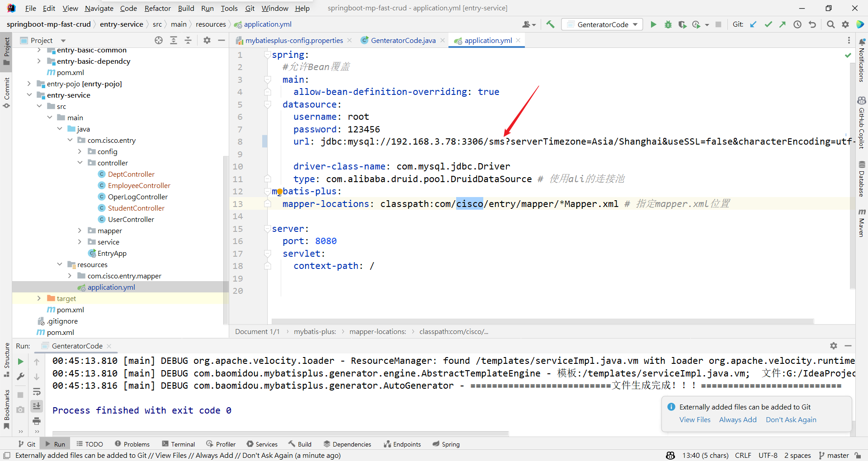The width and height of the screenshot is (868, 461).
Task: Open the Navigate menu
Action: click(x=99, y=8)
